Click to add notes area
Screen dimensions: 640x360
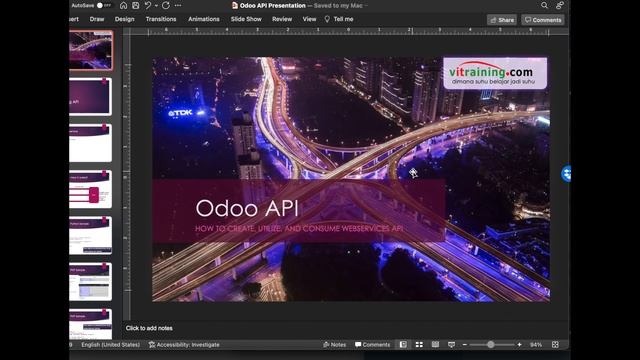149,328
